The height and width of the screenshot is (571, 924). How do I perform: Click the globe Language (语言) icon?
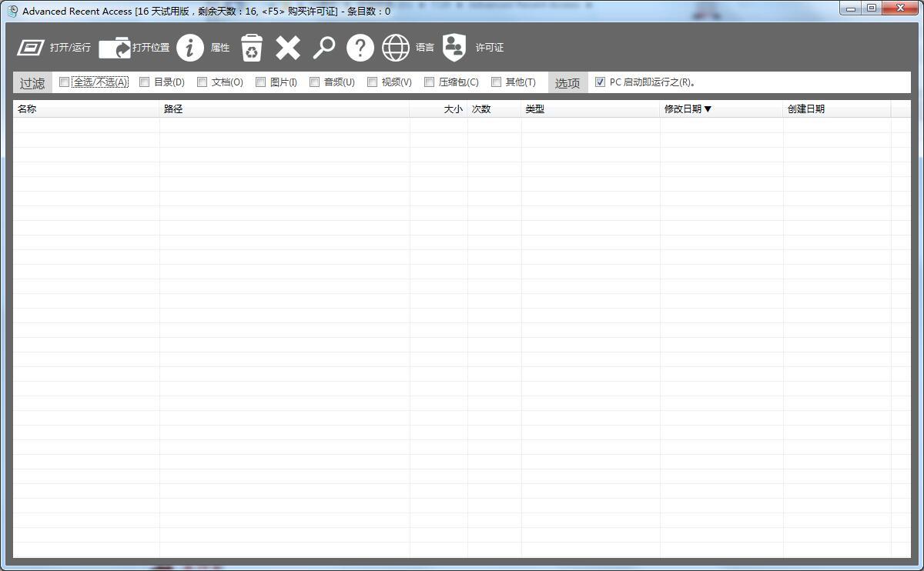click(396, 48)
